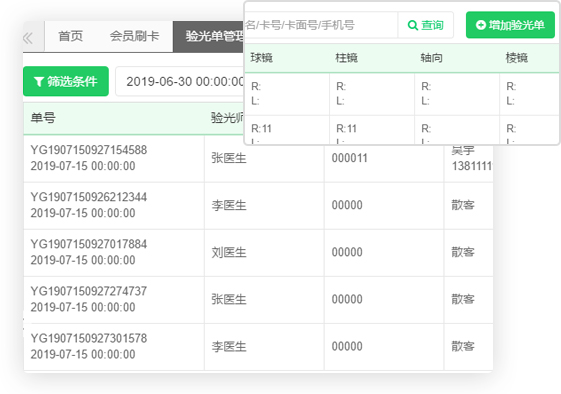Viewport: 561px width, 394px height.
Task: Click 散客 in the YG1907150927301578 row
Action: [x=463, y=346]
